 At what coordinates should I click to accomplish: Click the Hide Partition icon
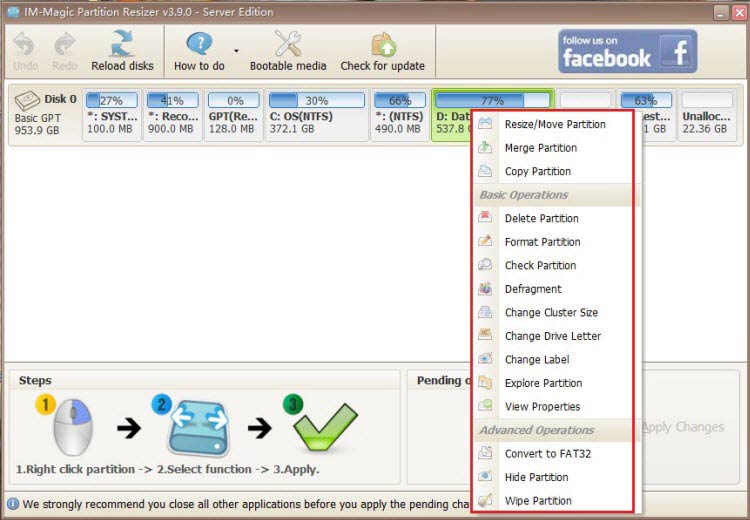click(x=485, y=476)
